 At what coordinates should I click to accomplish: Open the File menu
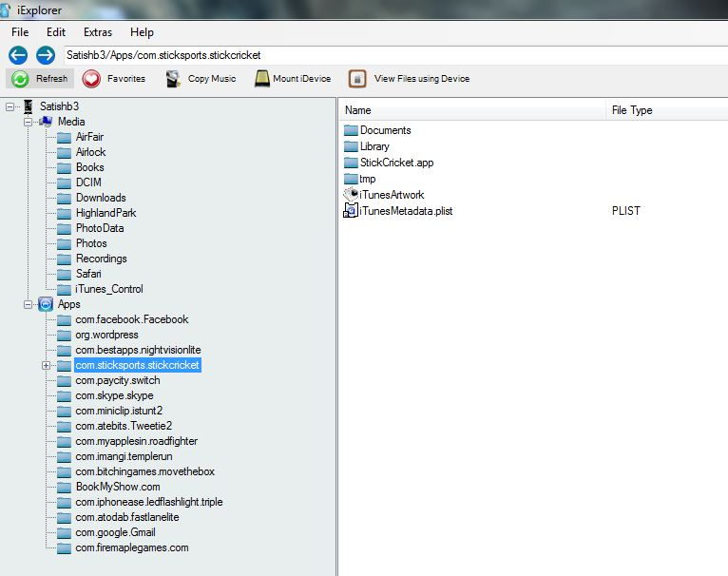coord(20,32)
